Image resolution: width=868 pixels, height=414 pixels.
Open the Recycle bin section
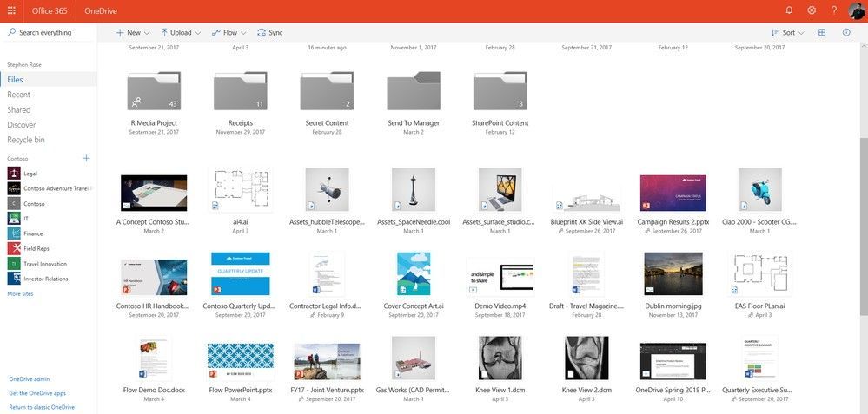tap(26, 140)
